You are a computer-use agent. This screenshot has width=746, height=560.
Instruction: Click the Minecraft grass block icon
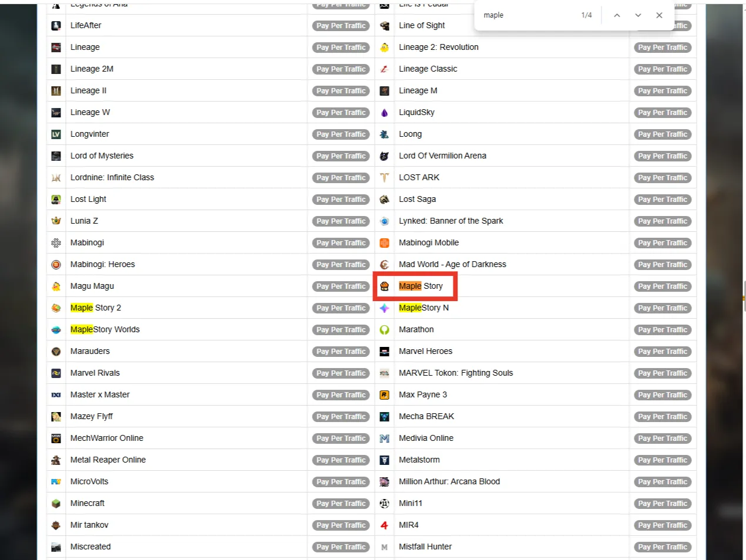point(56,504)
